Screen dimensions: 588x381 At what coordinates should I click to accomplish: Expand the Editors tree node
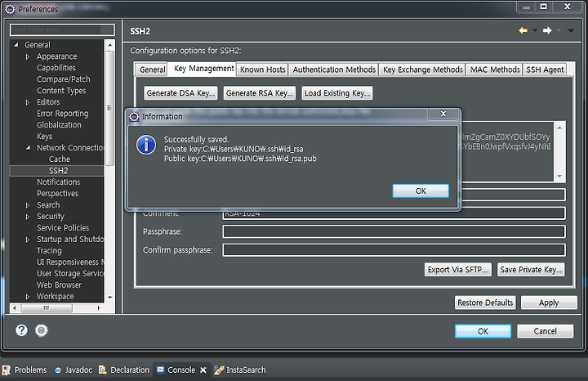pos(28,102)
